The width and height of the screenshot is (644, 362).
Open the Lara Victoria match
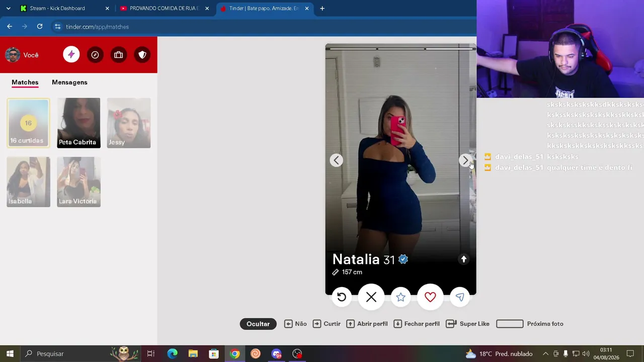pos(78,182)
